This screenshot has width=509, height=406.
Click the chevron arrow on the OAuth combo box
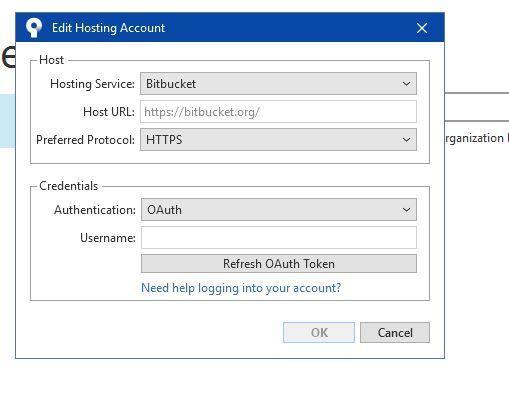pyautogui.click(x=406, y=210)
